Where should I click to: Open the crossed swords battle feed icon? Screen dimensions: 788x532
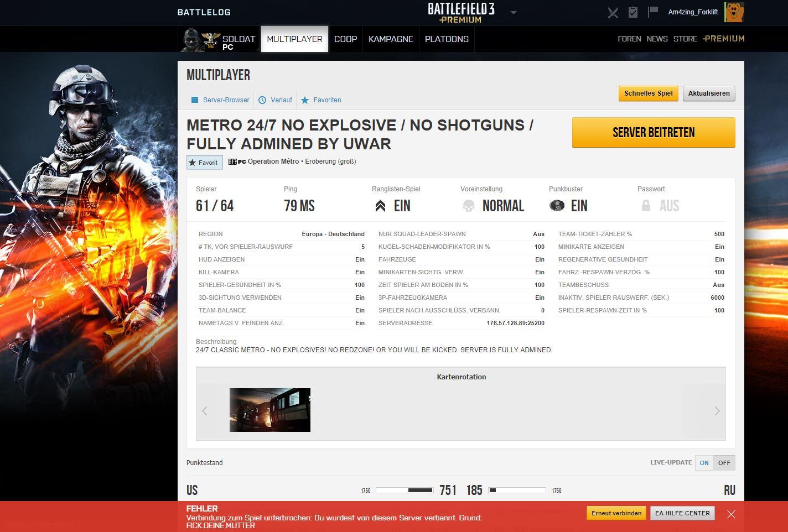tap(613, 12)
